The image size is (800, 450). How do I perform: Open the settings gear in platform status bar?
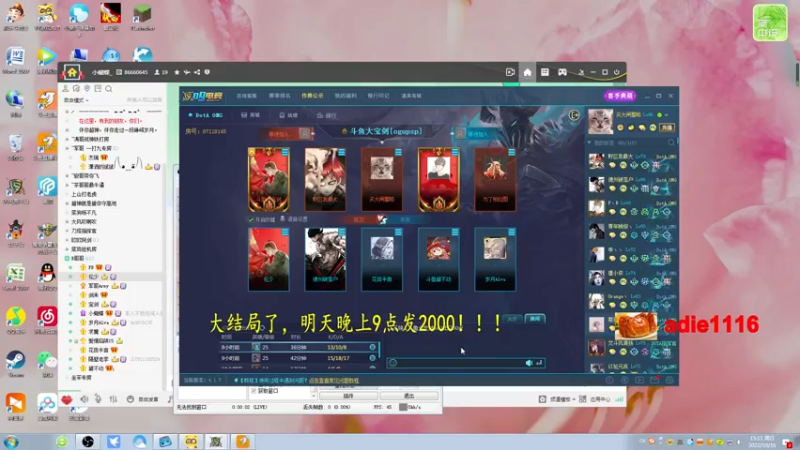669,380
